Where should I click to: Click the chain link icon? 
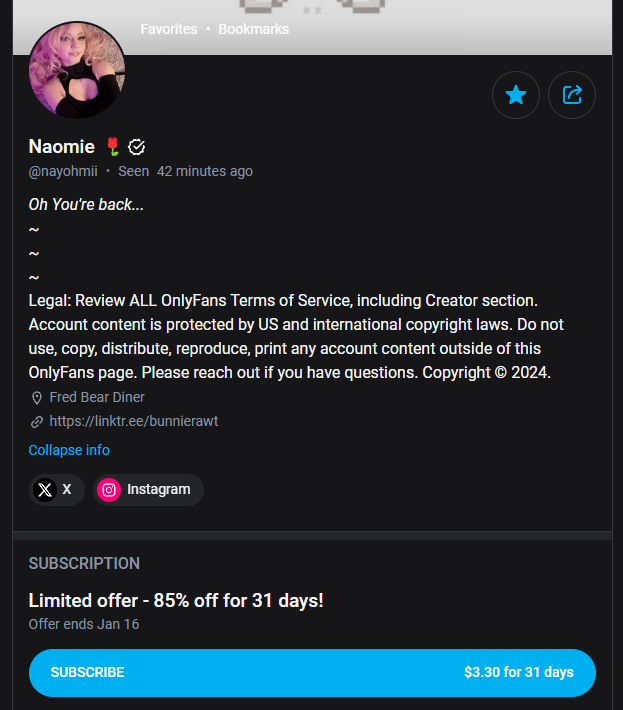pos(37,422)
